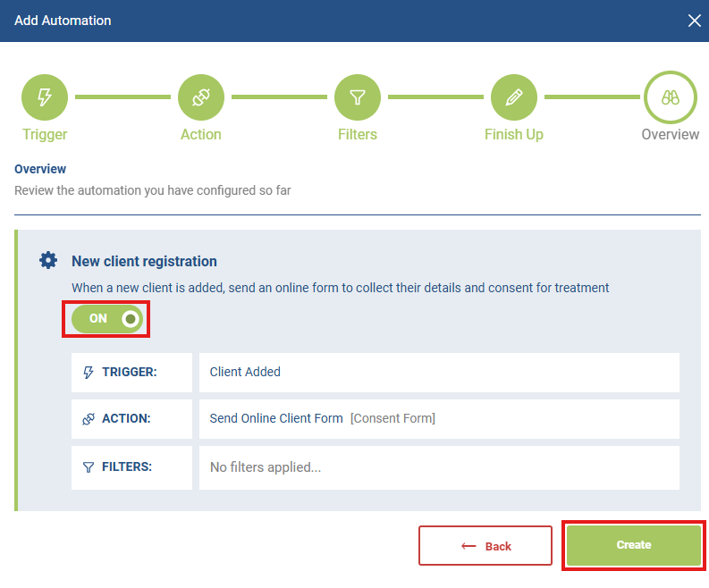The image size is (709, 588).
Task: Close the Add Automation dialog
Action: tap(694, 21)
